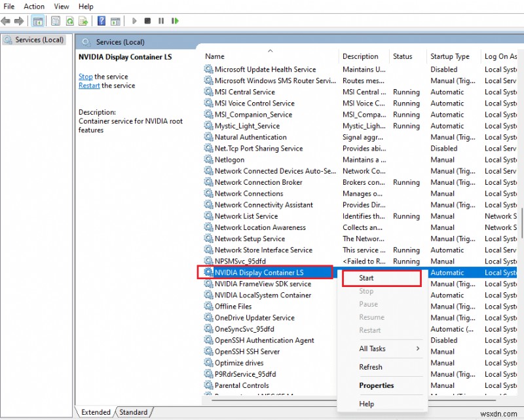Viewport: 524px width, 420px height.
Task: Expand the All Tasks submenu
Action: pos(383,349)
